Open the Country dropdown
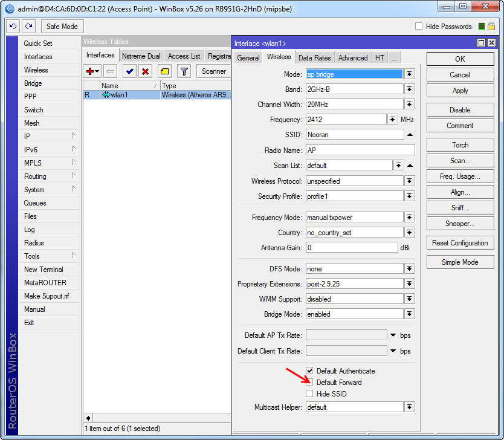 [409, 232]
